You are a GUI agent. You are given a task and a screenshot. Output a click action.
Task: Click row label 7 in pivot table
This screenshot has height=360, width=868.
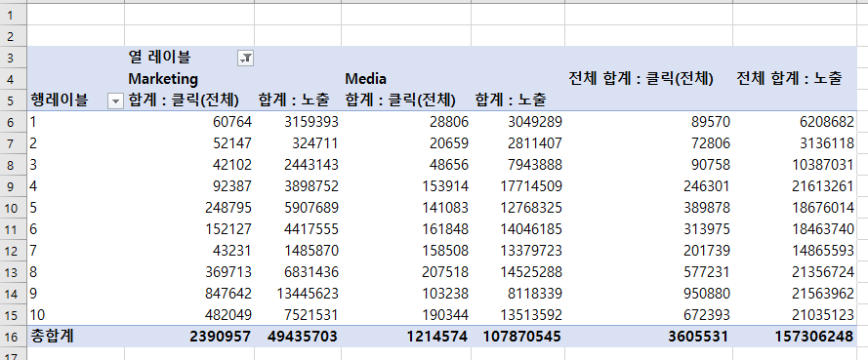pyautogui.click(x=75, y=251)
